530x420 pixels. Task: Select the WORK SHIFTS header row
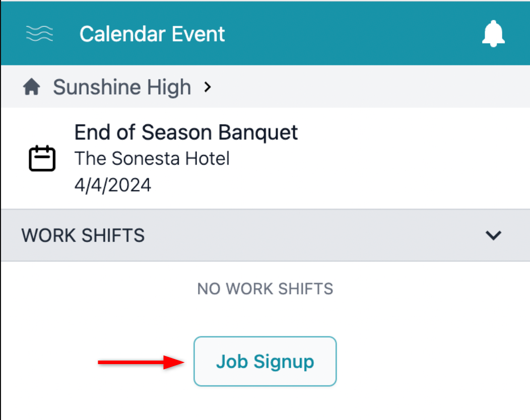(x=82, y=235)
